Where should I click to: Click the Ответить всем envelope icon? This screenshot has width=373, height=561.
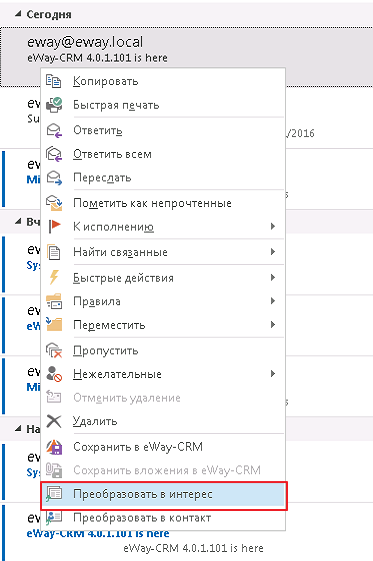tap(54, 154)
